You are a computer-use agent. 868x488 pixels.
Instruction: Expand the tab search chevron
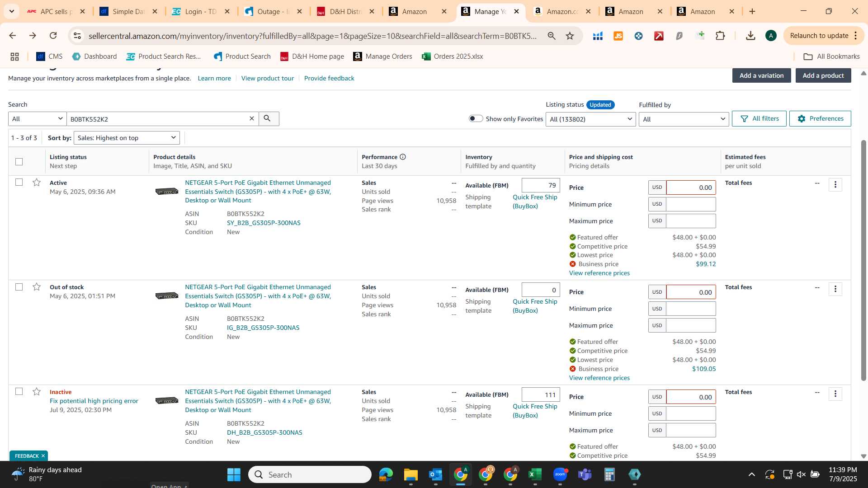tap(11, 11)
